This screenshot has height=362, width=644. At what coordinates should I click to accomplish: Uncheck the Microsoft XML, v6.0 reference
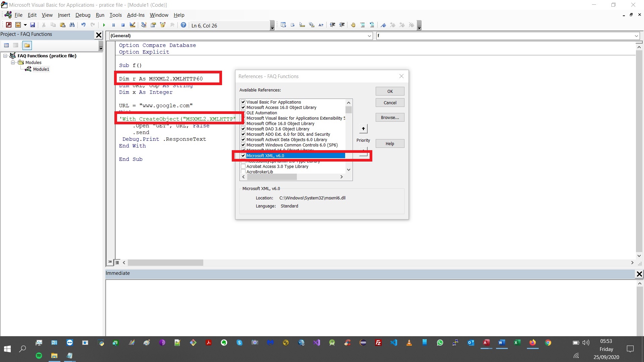point(244,156)
